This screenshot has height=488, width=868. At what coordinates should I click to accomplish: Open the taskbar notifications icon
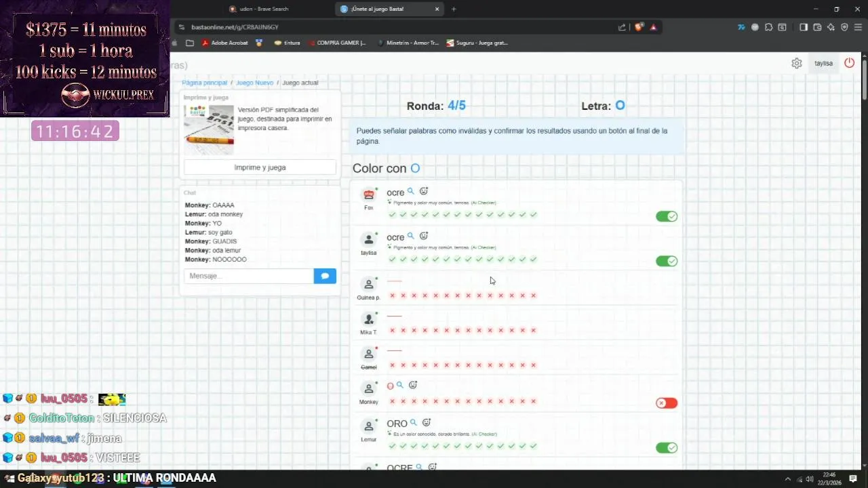852,479
